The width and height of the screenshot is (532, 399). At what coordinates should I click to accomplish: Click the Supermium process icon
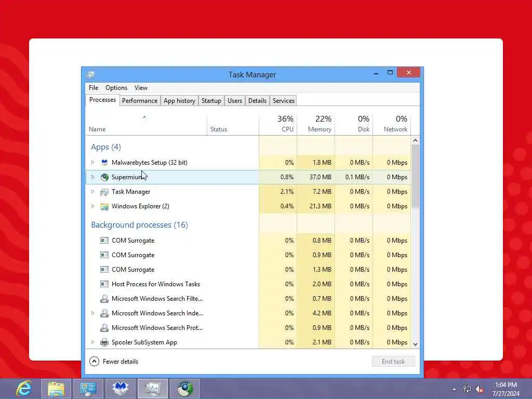pos(104,177)
